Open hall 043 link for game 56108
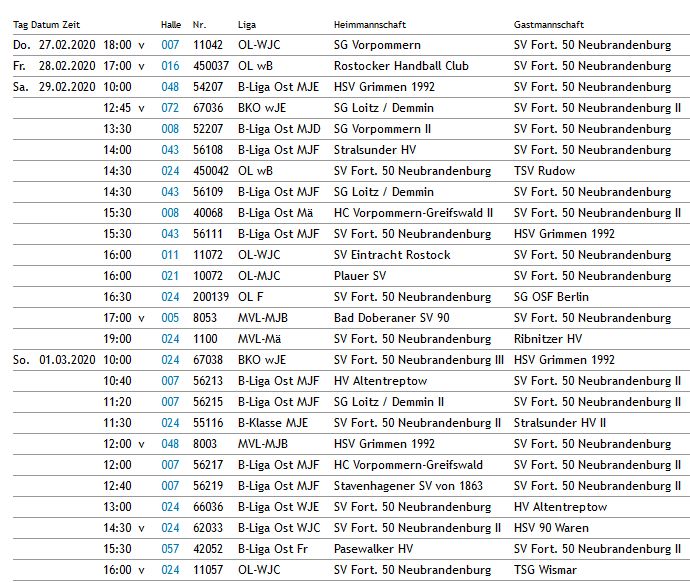This screenshot has width=690, height=583. 170,150
